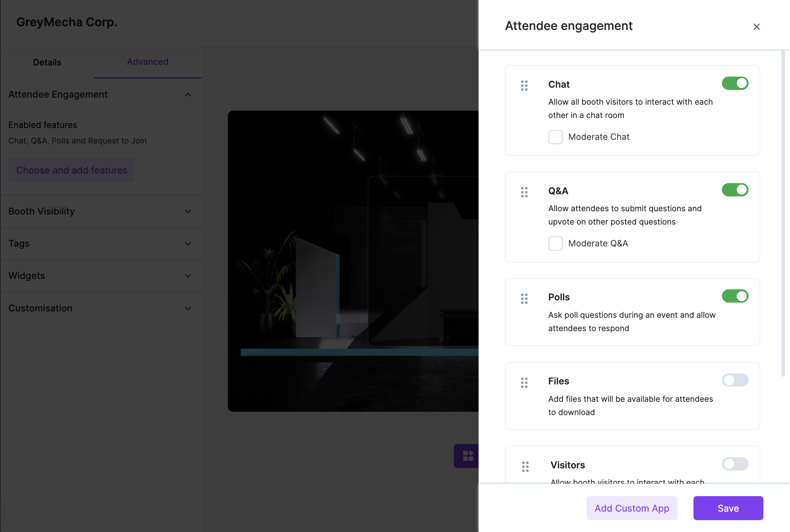Click the Add Custom App button
Viewport: 790px width, 532px height.
632,508
